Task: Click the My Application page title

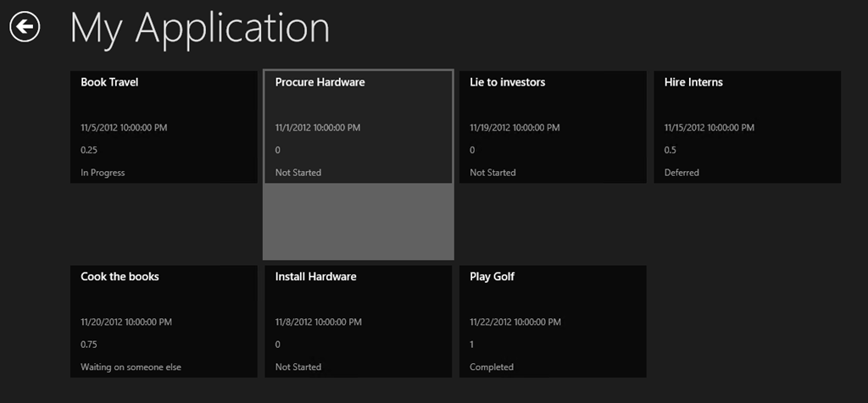Action: pos(200,28)
